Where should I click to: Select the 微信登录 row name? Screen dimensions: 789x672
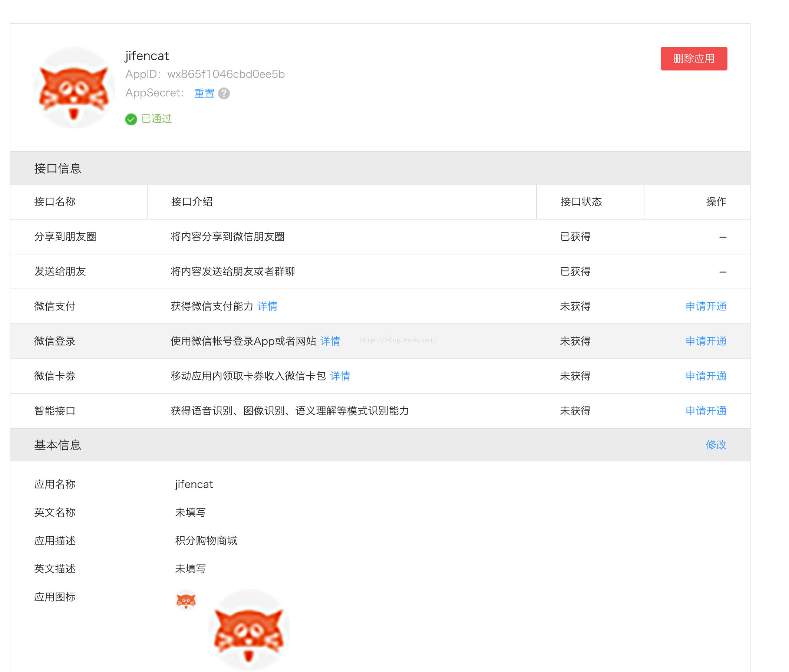tap(55, 341)
